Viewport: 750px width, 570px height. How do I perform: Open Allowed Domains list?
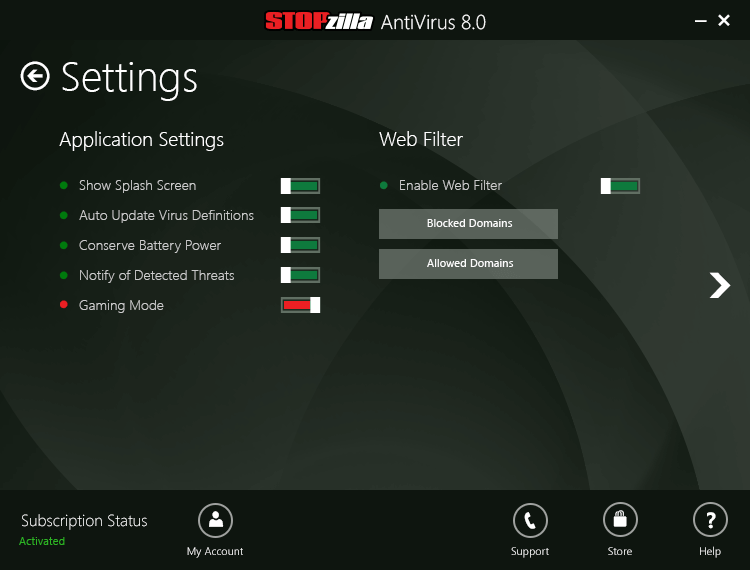(468, 263)
